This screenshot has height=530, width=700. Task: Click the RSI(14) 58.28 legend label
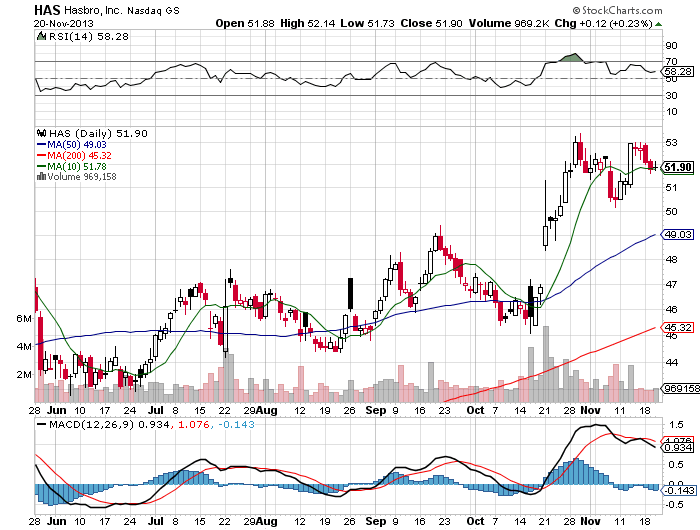click(x=88, y=37)
